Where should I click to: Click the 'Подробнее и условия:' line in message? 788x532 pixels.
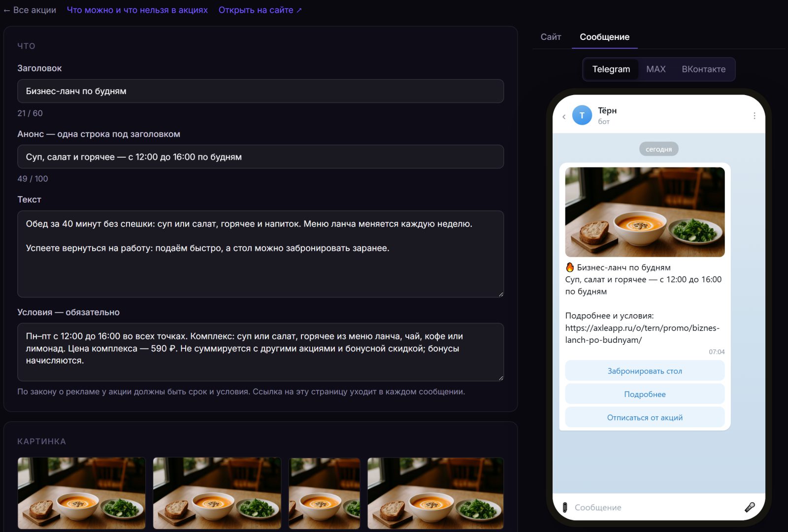609,316
